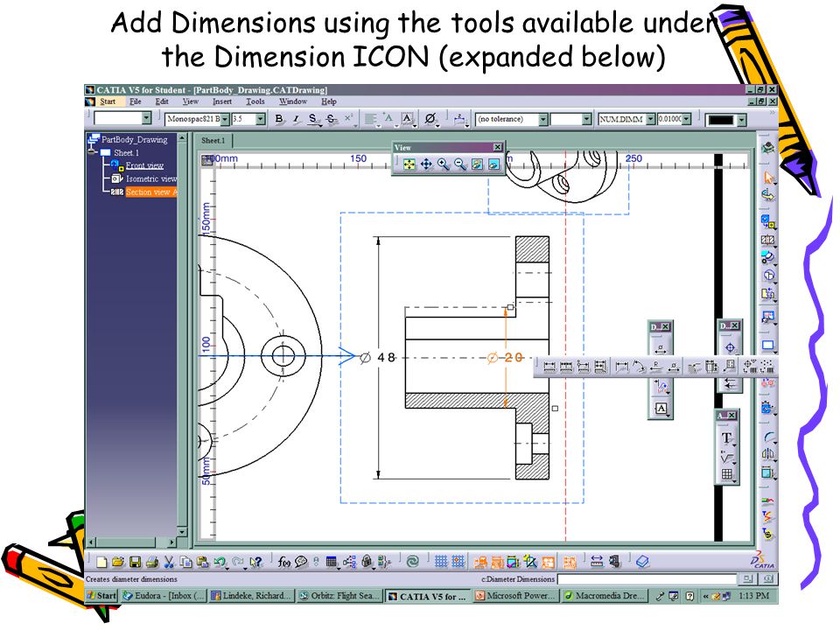Open the tolerance type dropdown
This screenshot has width=840, height=630.
[x=543, y=119]
